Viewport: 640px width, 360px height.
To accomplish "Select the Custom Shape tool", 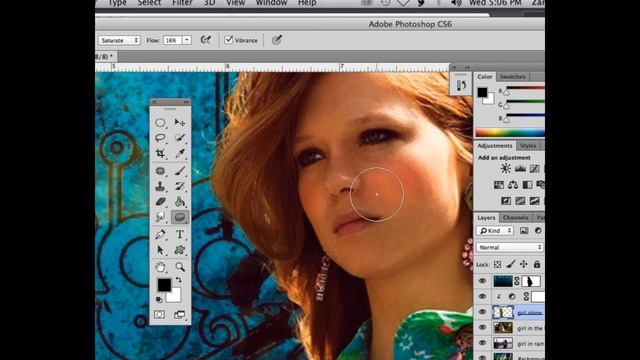I will click(x=180, y=250).
